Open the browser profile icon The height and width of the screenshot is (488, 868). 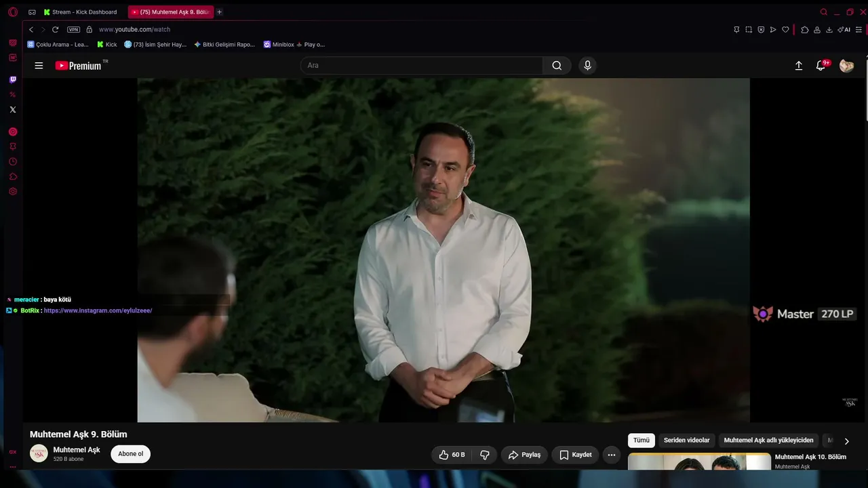tap(817, 30)
